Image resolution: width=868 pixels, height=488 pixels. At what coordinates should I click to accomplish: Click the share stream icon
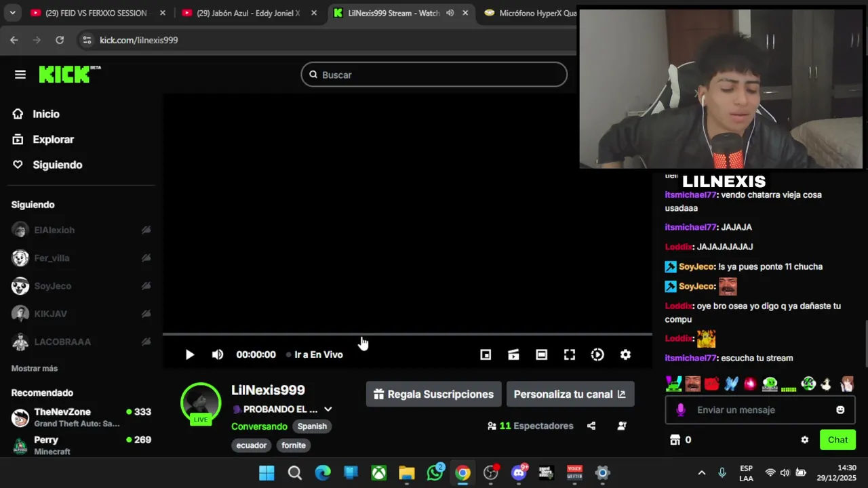pos(591,426)
